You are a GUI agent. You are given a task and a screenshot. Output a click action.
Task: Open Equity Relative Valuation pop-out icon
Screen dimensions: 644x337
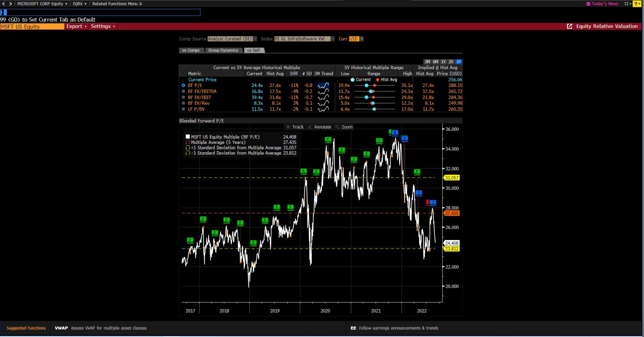click(x=569, y=26)
